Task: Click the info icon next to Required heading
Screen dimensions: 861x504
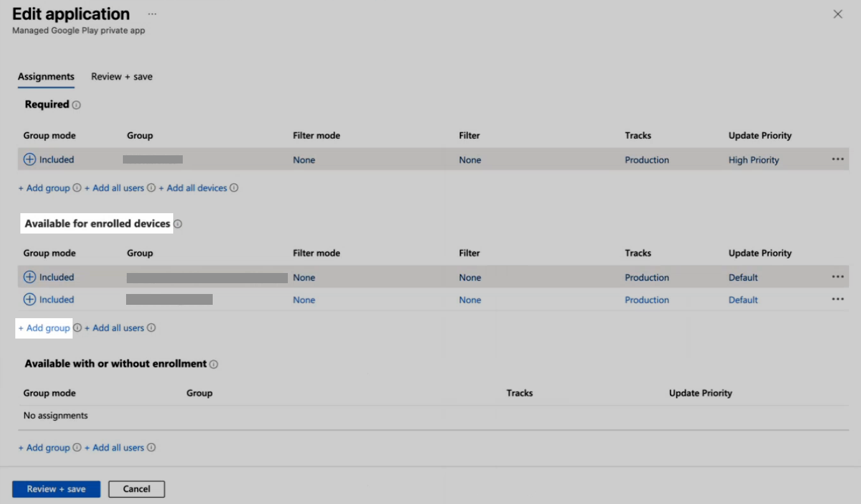Action: pos(76,105)
